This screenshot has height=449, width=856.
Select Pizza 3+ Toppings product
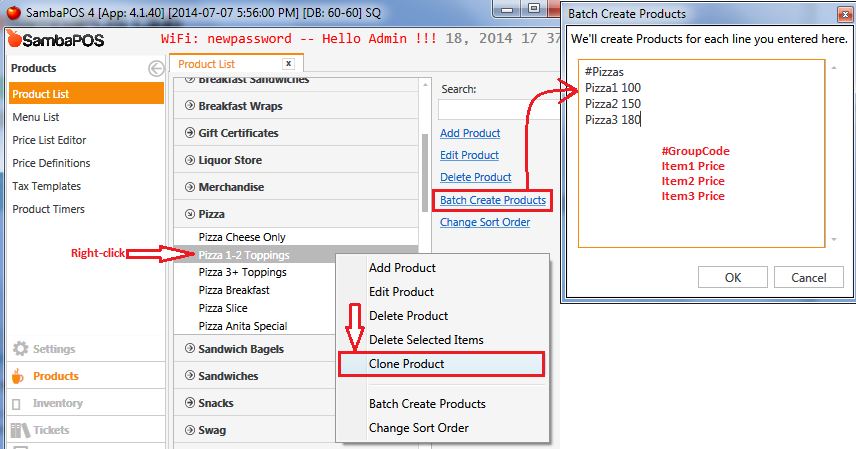(242, 272)
